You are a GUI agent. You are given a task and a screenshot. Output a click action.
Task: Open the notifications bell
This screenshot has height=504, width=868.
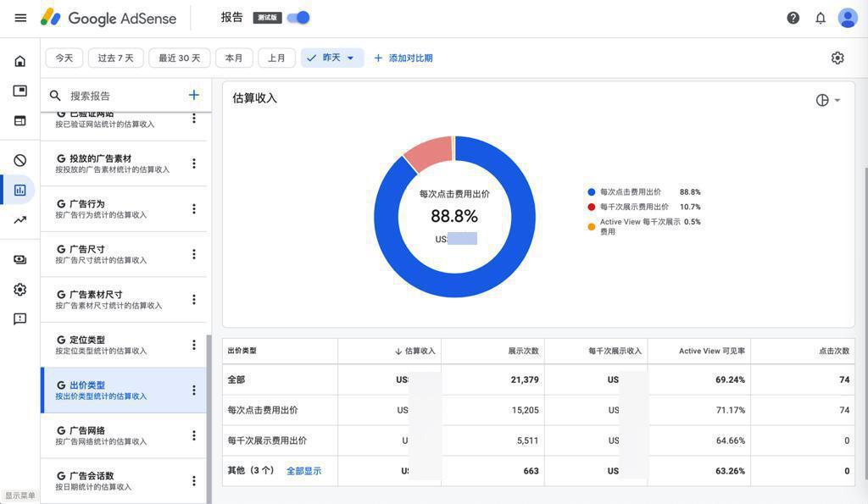pos(821,19)
